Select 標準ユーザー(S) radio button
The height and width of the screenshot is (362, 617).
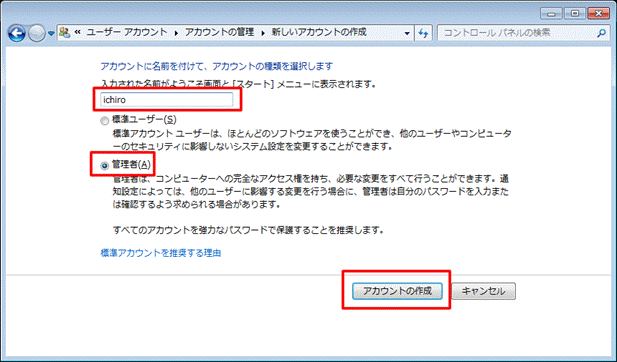click(x=104, y=120)
